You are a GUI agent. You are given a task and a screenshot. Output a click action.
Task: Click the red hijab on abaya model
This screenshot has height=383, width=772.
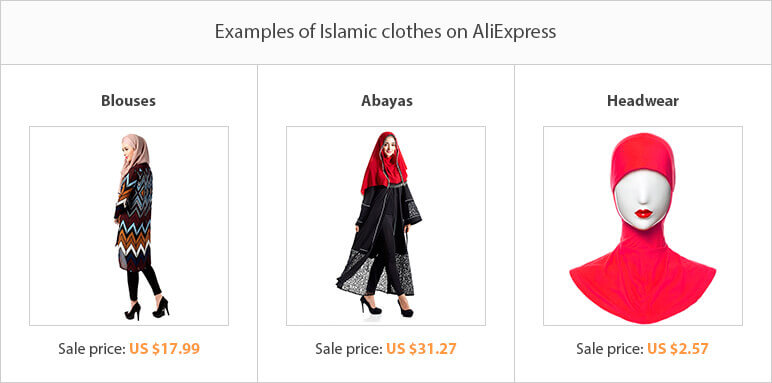pos(385,161)
